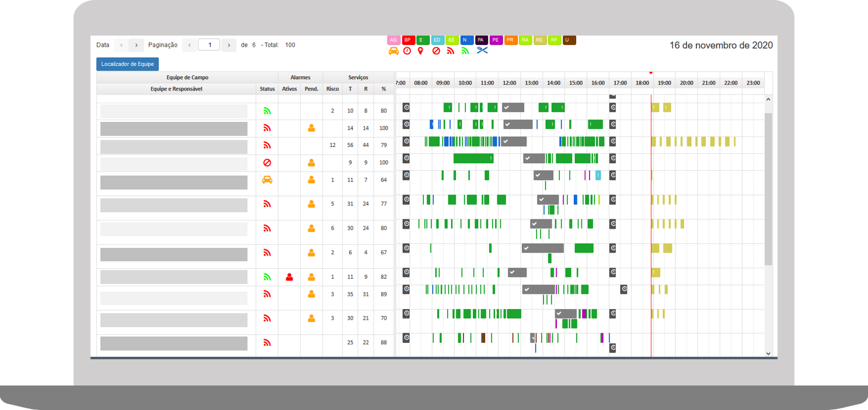
Task: Go to previous date with Data arrow
Action: click(x=121, y=45)
